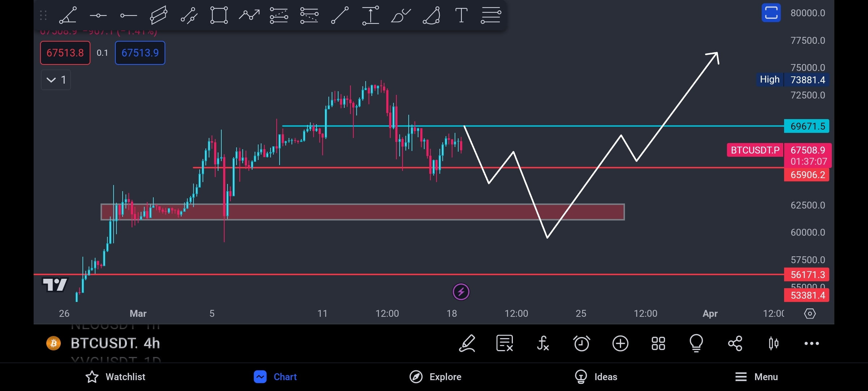
Task: Tap the 0.1 quantity field
Action: pyautogui.click(x=102, y=53)
